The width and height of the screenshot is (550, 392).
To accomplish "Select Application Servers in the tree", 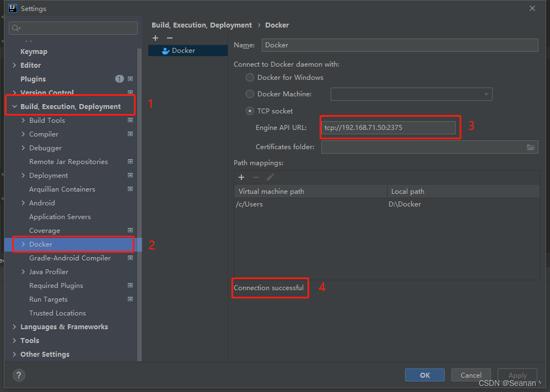I will (x=60, y=217).
